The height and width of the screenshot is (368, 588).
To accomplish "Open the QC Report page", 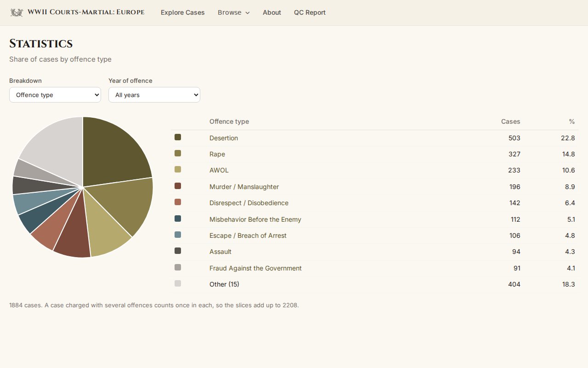I will click(310, 12).
